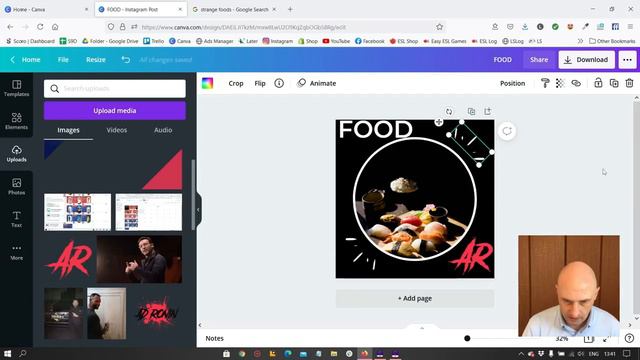Click the design title FOOD in header
640x360 pixels.
502,60
